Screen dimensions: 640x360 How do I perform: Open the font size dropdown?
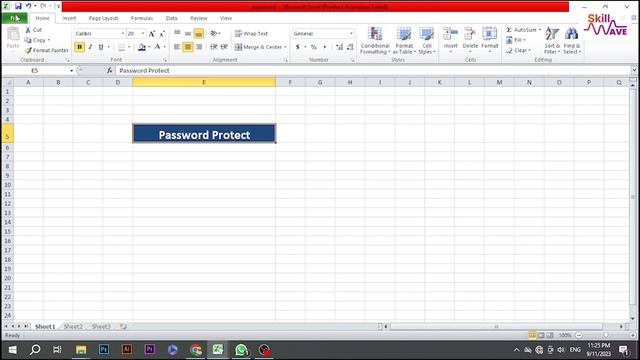(142, 33)
